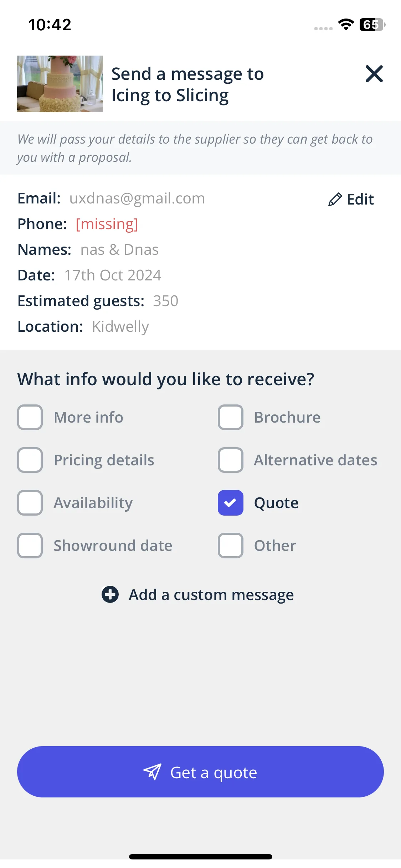Image resolution: width=401 pixels, height=868 pixels.
Task: Tap the plus icon for custom message
Action: click(x=110, y=594)
